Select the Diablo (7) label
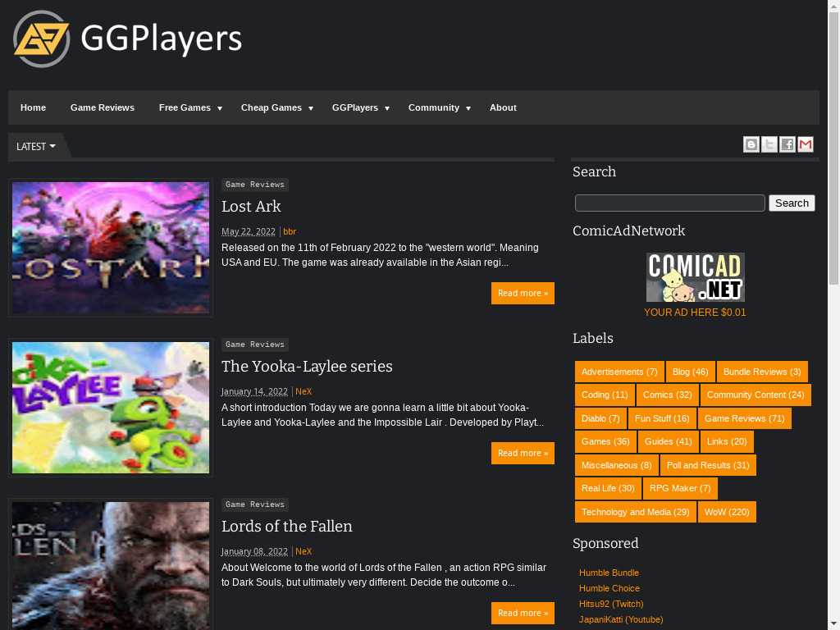Viewport: 840px width, 630px height. pos(600,418)
